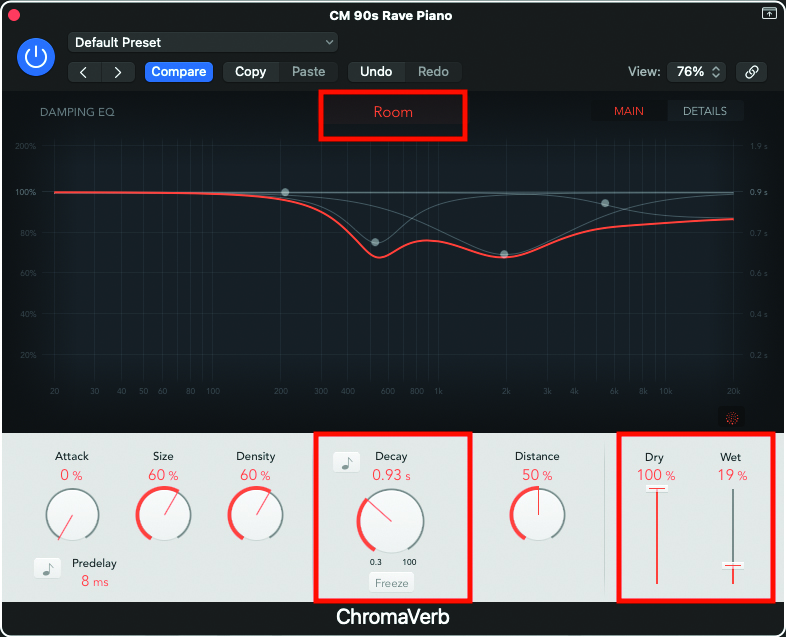Click the Density knob
Image resolution: width=786 pixels, height=637 pixels.
click(x=256, y=514)
